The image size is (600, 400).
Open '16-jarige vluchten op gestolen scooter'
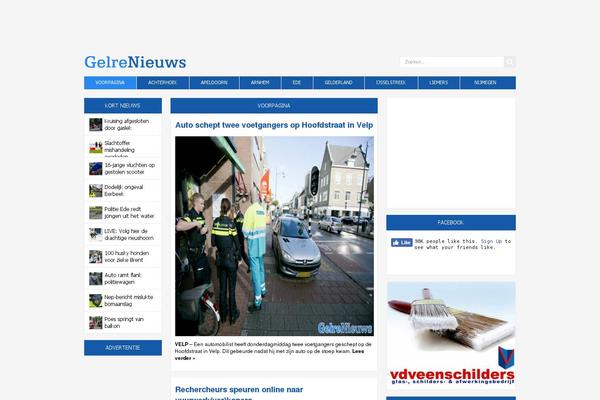[x=130, y=168]
